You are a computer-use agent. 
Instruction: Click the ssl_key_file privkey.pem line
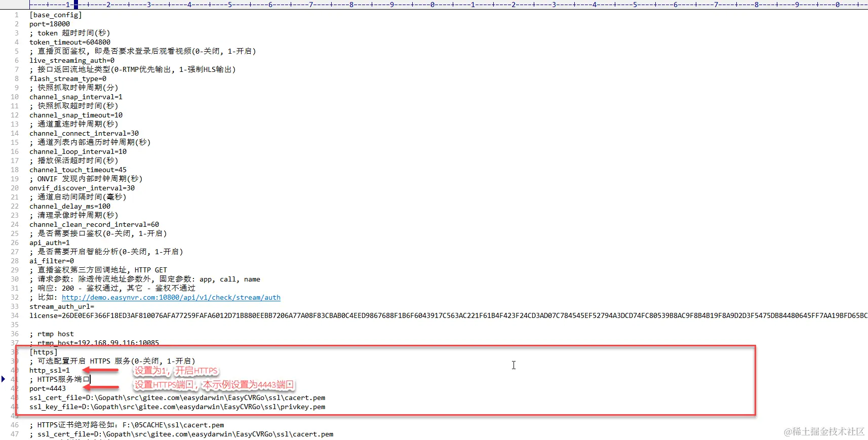click(177, 407)
